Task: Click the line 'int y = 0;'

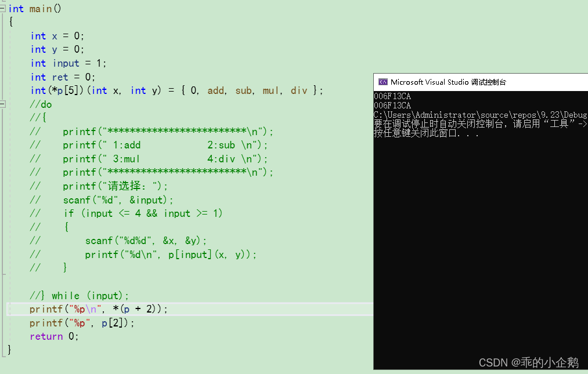Action: (57, 49)
